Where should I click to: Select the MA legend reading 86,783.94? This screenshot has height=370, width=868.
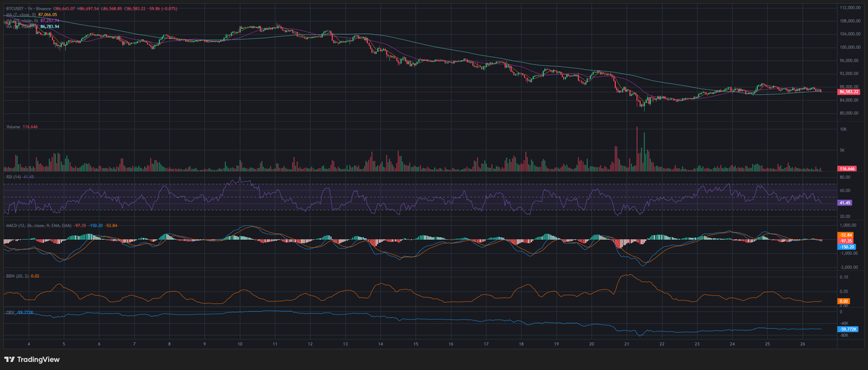pyautogui.click(x=34, y=26)
